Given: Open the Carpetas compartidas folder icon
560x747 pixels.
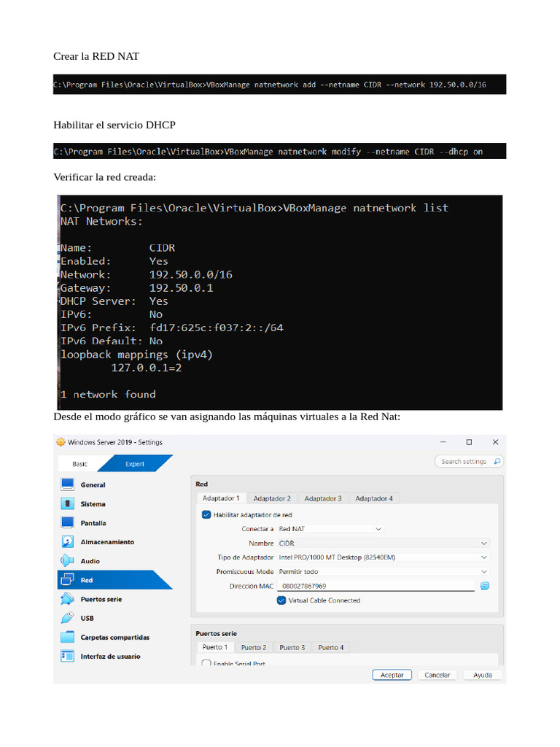Looking at the screenshot, I should click(68, 637).
